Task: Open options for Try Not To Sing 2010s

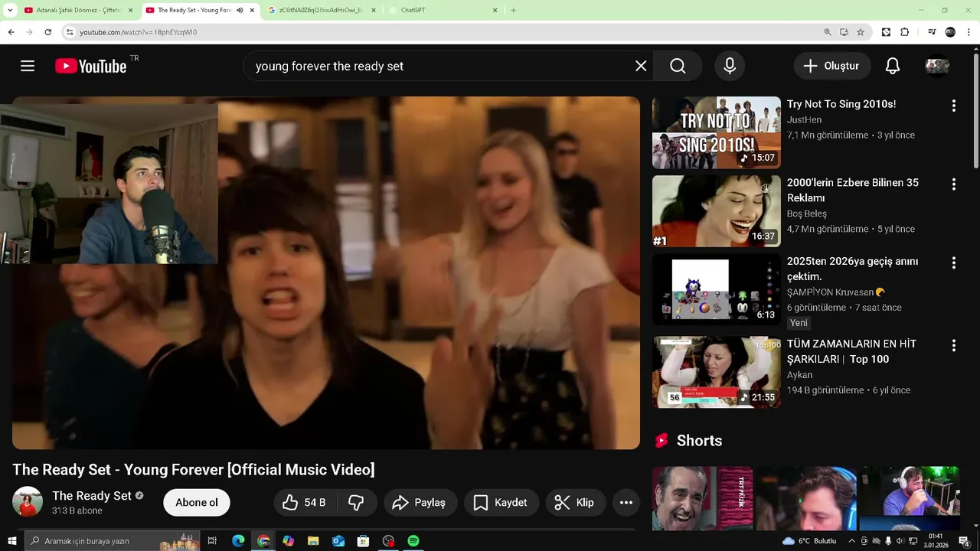Action: [x=953, y=106]
